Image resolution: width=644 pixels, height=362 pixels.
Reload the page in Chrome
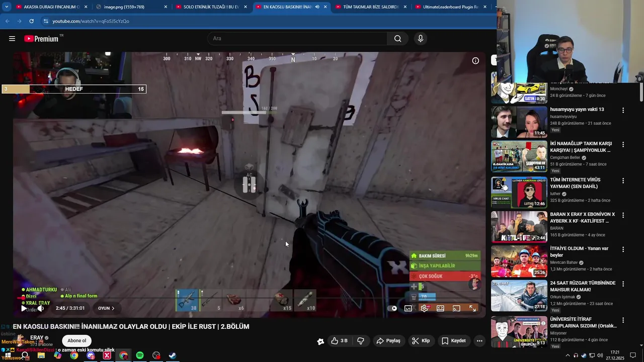(x=31, y=21)
